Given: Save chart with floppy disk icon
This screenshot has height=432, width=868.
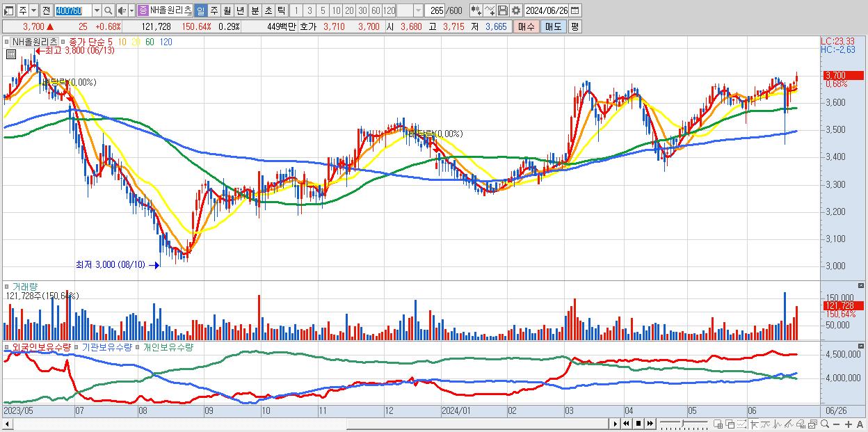Looking at the screenshot, I should (x=503, y=10).
